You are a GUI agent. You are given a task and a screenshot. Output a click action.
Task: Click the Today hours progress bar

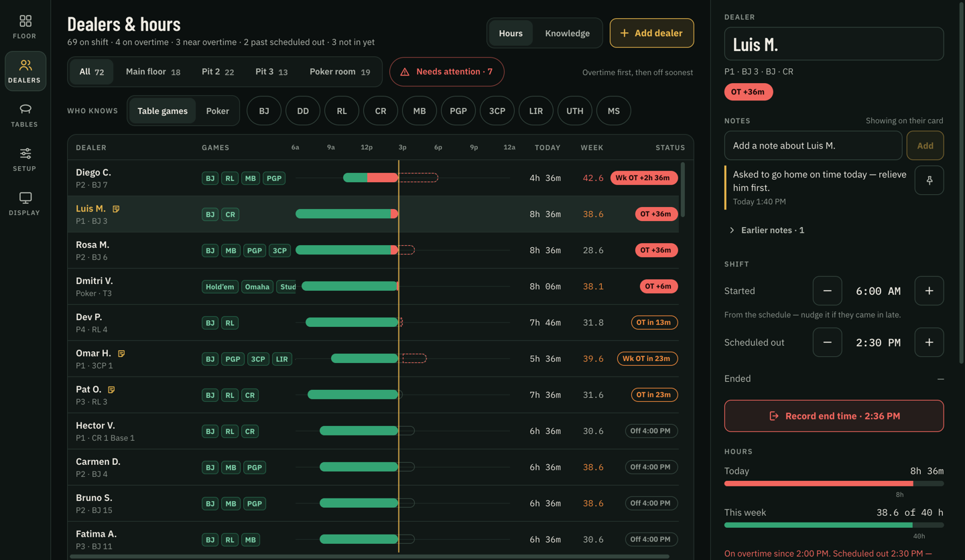834,484
